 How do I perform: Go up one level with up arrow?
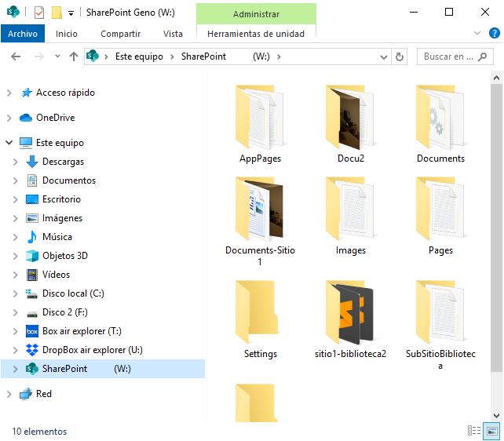(74, 56)
